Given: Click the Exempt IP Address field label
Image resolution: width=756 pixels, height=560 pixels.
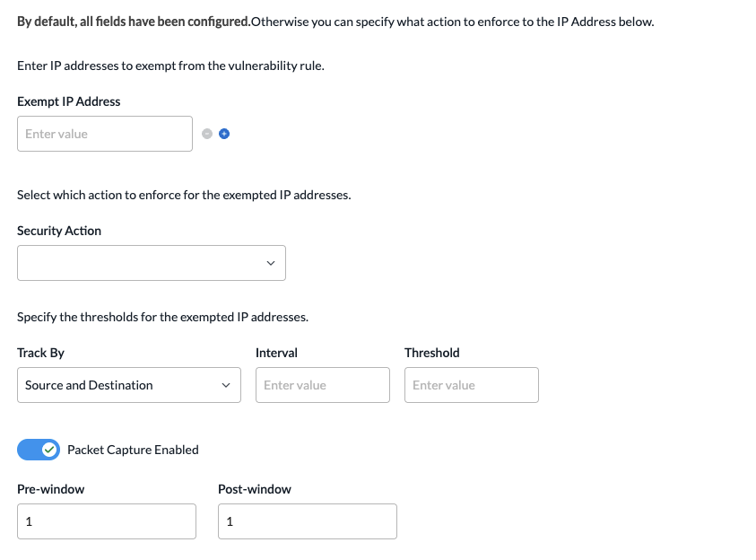Looking at the screenshot, I should [69, 101].
